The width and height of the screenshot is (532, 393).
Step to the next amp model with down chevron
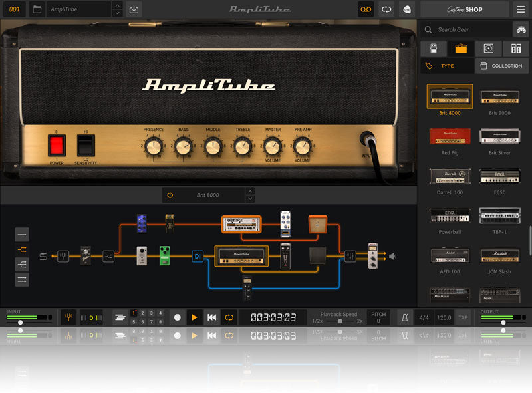tap(250, 199)
